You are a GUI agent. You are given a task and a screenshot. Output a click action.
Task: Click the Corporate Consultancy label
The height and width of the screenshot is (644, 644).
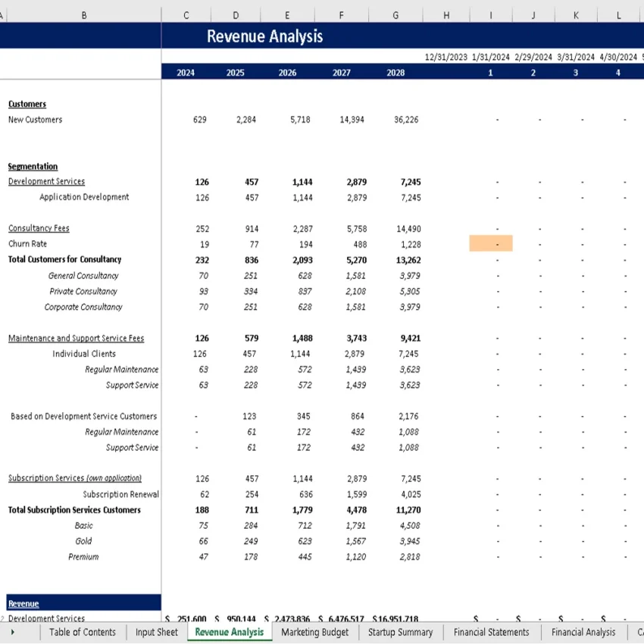tap(83, 307)
